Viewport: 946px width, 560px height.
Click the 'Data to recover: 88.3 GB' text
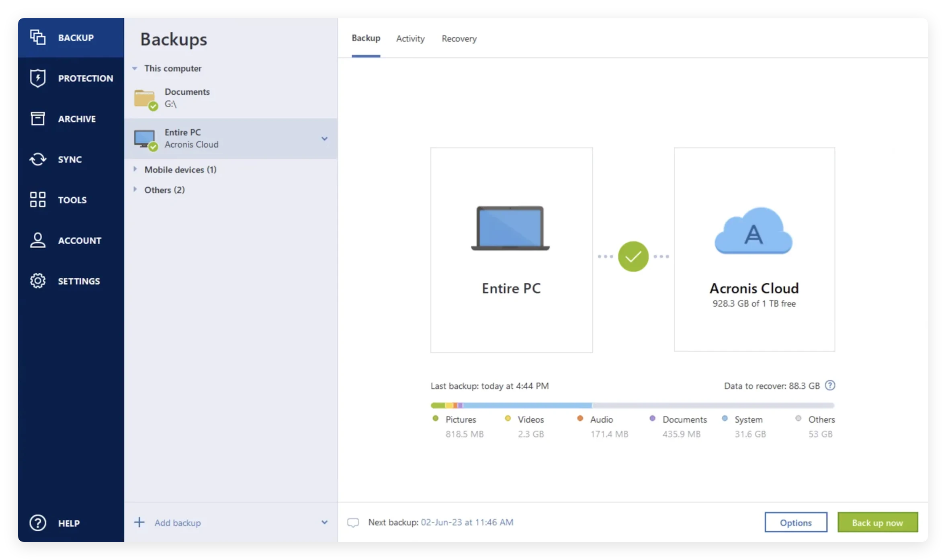(772, 386)
